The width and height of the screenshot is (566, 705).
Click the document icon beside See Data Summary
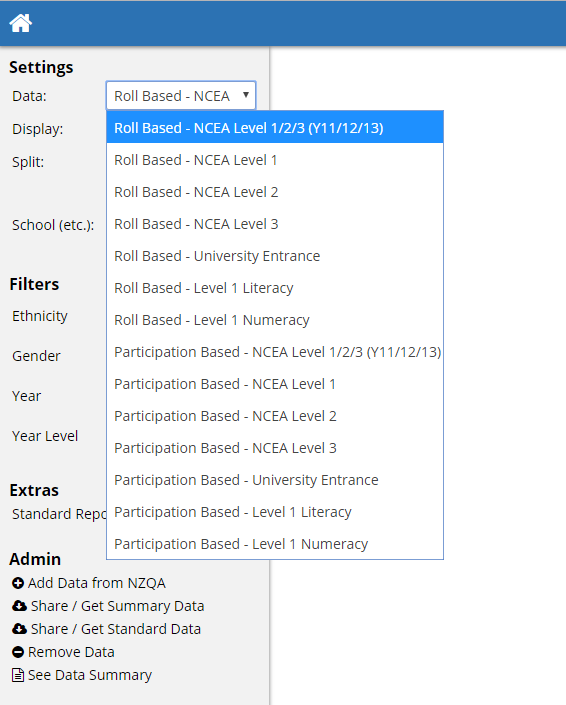coord(18,675)
